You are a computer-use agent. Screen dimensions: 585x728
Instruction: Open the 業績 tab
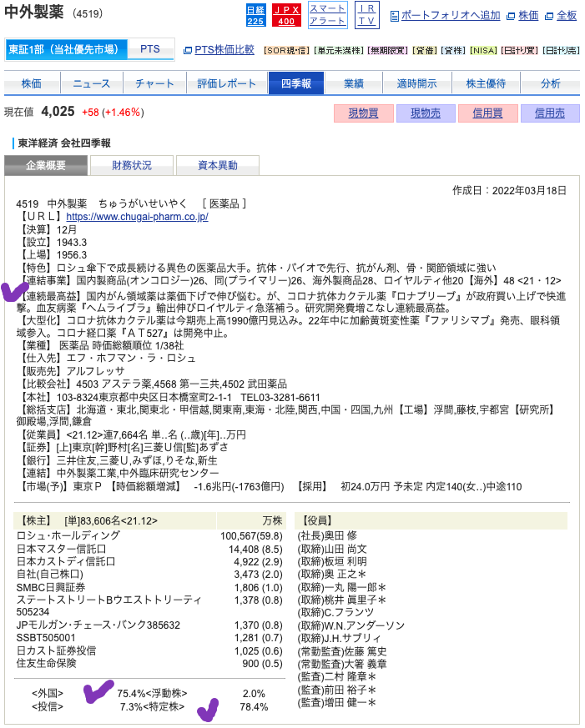[354, 83]
